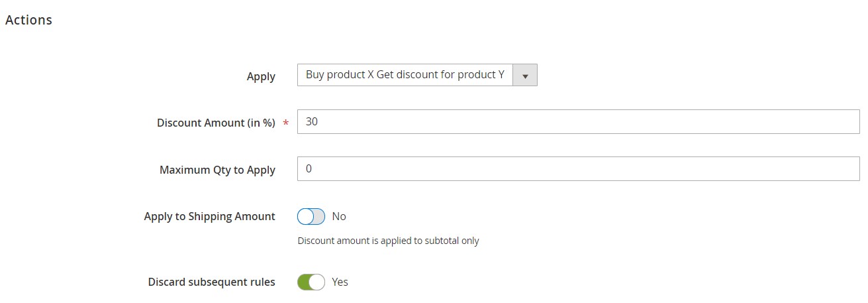Viewport: 868px width, 303px height.
Task: Open the "Buy product X Get discount" dropdown
Action: 405,76
